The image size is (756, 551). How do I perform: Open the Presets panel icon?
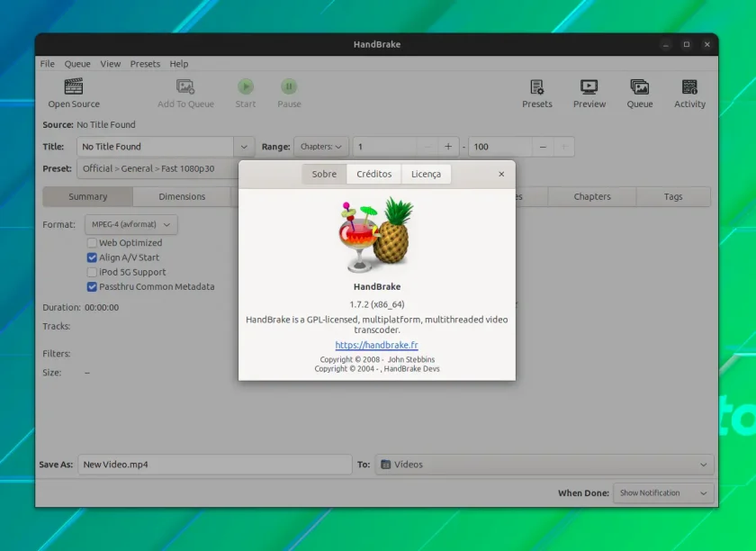536,86
